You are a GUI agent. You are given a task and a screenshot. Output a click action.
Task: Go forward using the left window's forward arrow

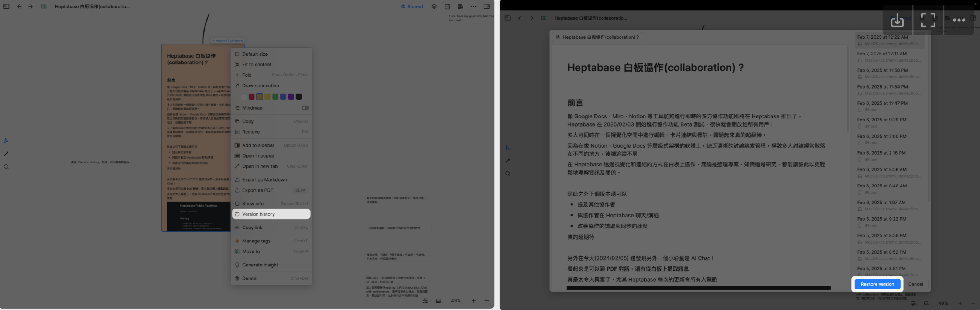point(31,7)
